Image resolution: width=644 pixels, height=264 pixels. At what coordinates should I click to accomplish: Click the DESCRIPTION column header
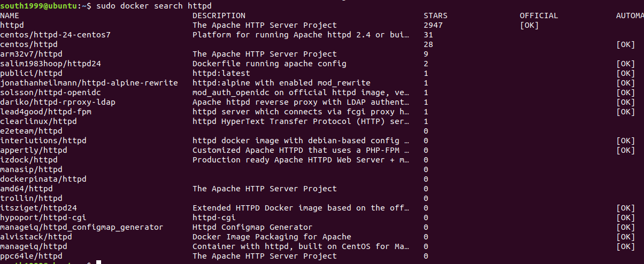point(219,15)
